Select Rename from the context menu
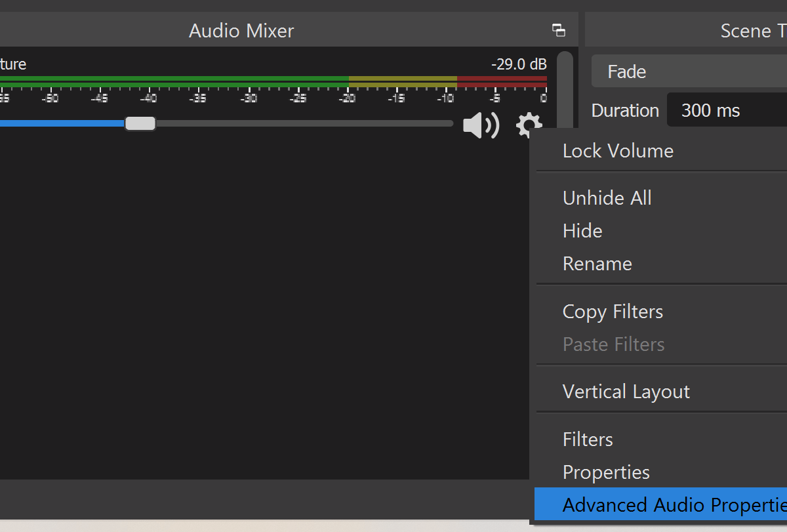This screenshot has height=532, width=787. coord(597,264)
